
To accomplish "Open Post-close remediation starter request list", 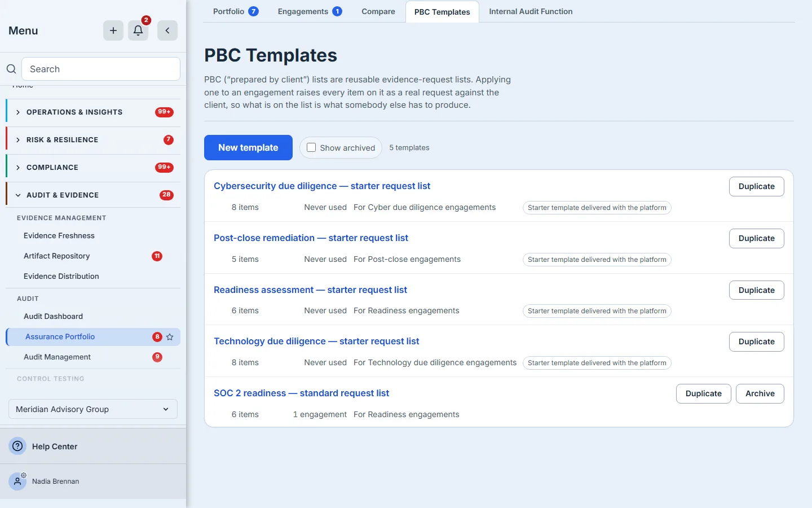I will click(x=311, y=238).
